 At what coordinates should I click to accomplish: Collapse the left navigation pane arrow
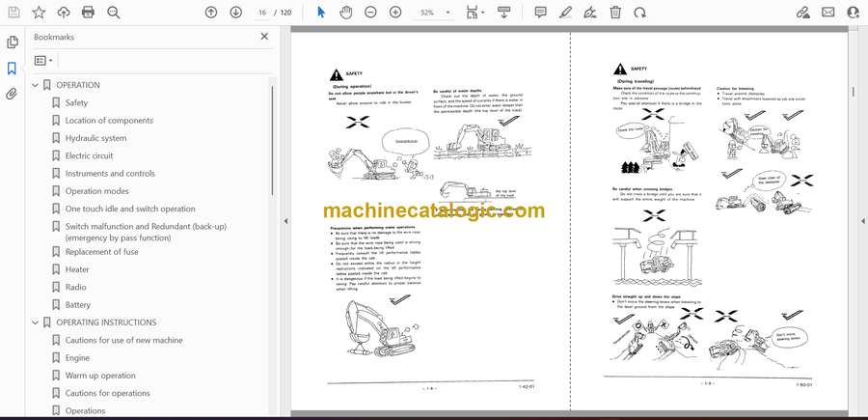pyautogui.click(x=285, y=221)
